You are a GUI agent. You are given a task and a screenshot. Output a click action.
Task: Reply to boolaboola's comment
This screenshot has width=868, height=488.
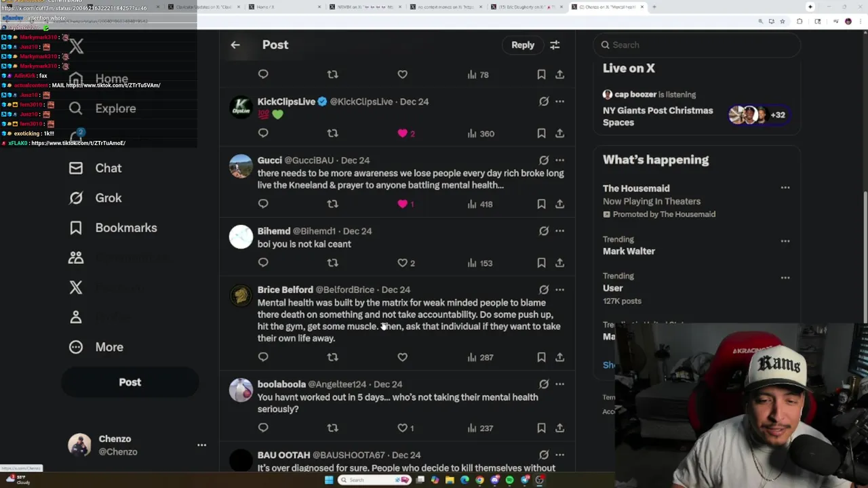coord(263,428)
